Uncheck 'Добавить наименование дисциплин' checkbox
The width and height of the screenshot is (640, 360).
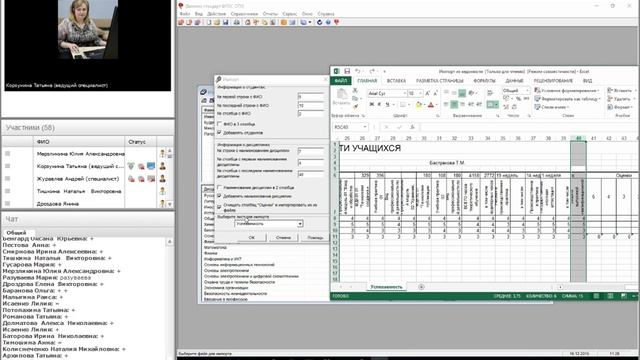pos(219,196)
